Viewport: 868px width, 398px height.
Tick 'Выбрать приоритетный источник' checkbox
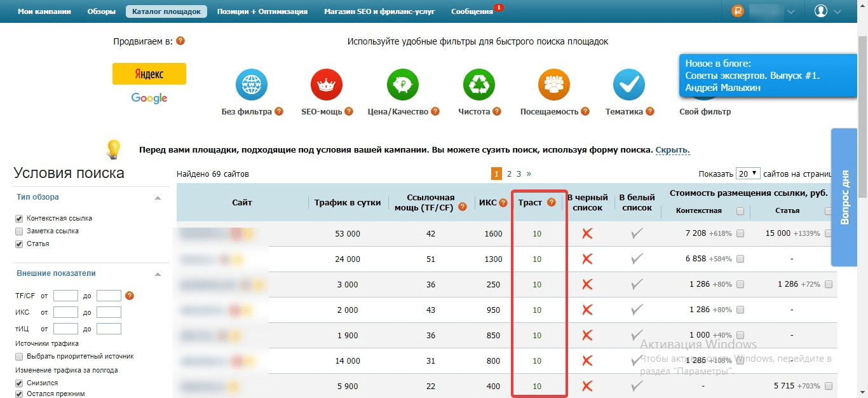19,357
